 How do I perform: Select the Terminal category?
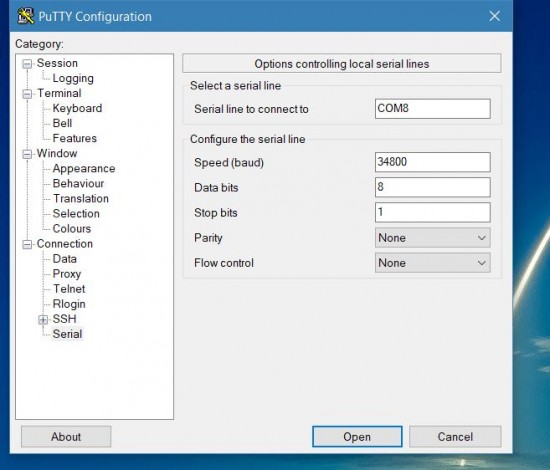coord(59,93)
